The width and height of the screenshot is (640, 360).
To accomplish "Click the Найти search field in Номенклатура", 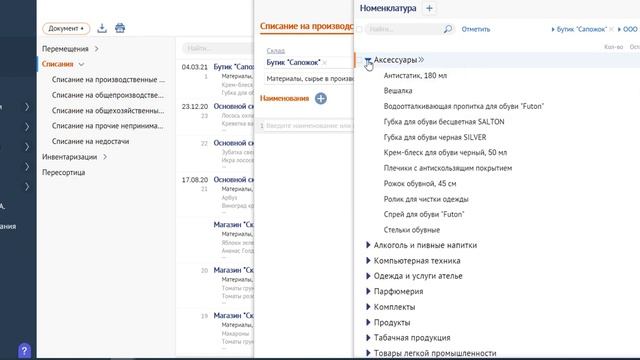I will coord(403,29).
